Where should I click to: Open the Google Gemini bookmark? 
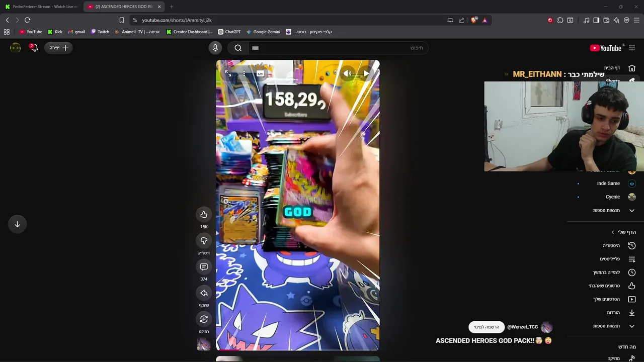[x=263, y=32]
